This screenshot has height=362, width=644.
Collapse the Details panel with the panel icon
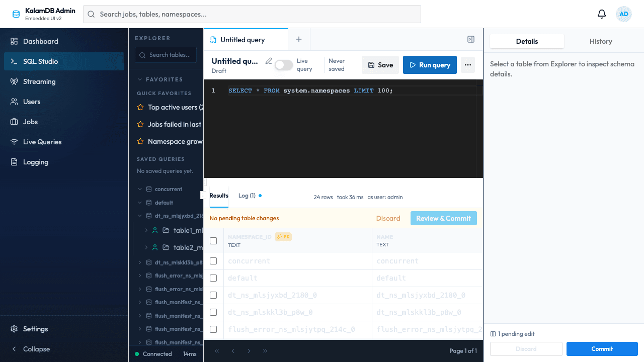[470, 39]
